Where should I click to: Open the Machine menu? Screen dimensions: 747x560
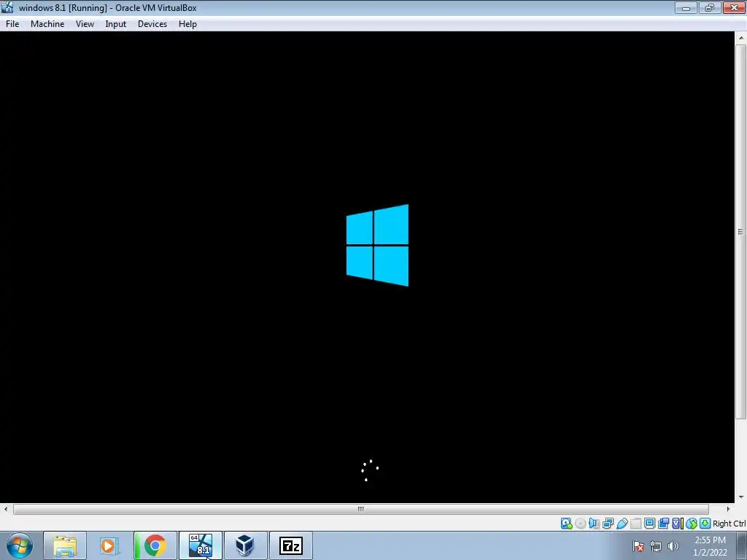tap(47, 24)
